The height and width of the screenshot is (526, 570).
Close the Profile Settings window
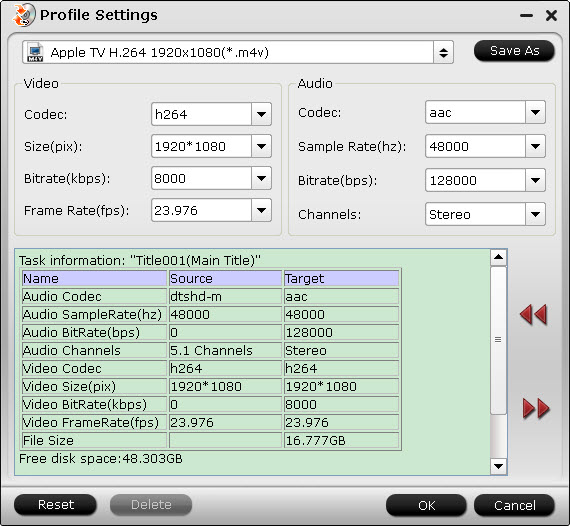tap(551, 15)
